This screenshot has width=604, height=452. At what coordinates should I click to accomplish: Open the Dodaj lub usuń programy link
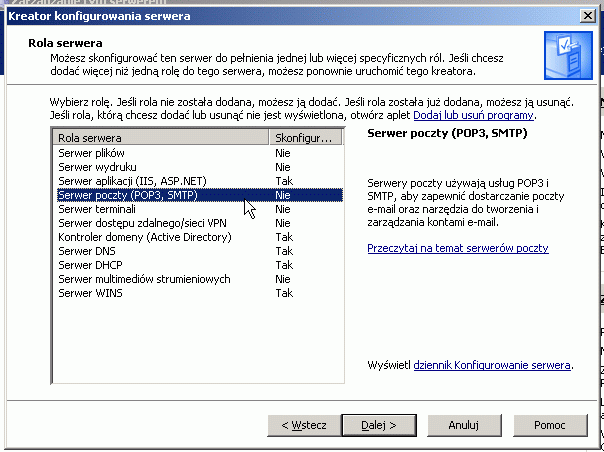click(473, 115)
